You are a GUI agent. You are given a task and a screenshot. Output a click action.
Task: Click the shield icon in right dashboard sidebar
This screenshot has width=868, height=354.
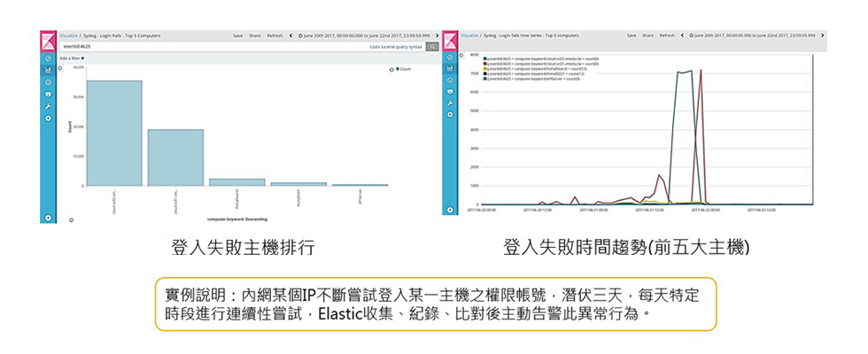[450, 92]
